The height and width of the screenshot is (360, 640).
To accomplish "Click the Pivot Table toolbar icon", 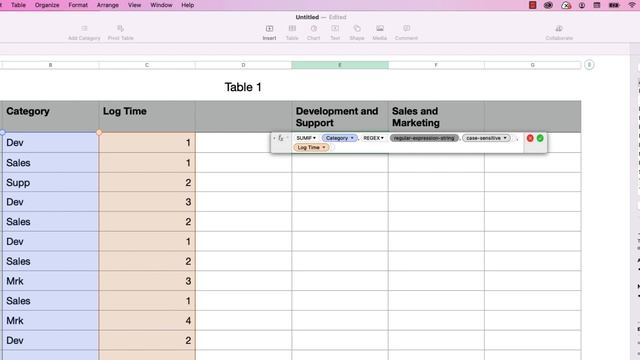I will (x=120, y=29).
